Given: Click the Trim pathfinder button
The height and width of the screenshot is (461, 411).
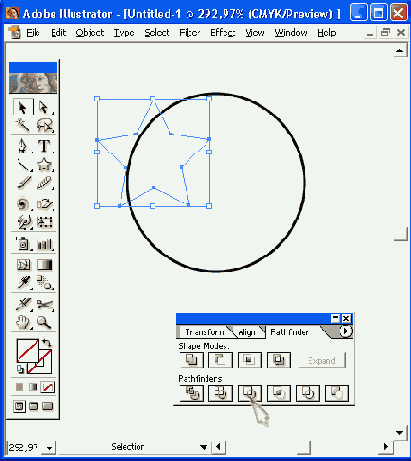Looking at the screenshot, I should coord(220,393).
